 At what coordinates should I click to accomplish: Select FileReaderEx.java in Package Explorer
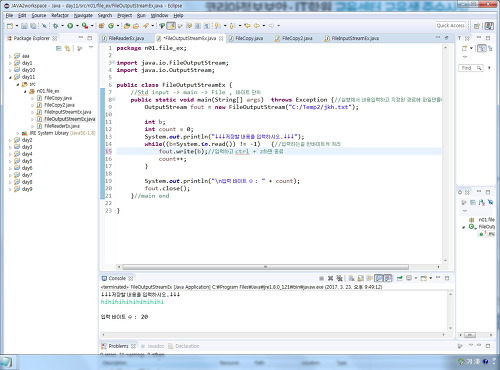(x=58, y=126)
